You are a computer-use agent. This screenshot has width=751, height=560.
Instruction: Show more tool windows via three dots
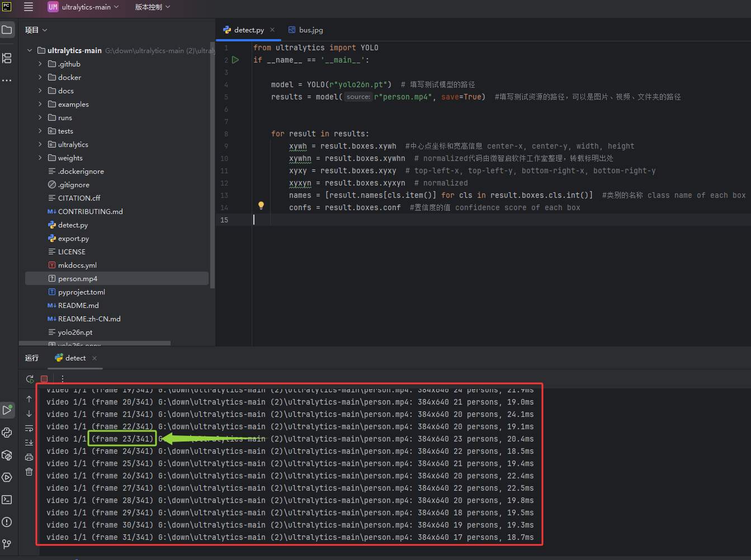tap(7, 80)
